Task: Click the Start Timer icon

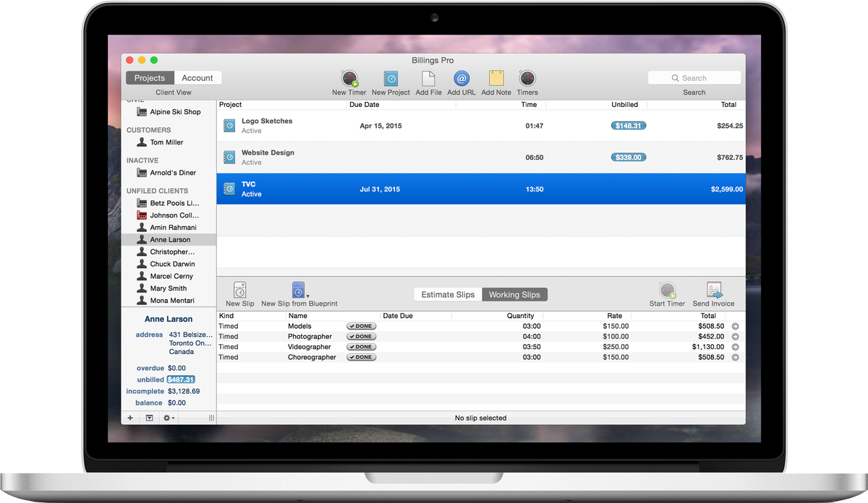Action: click(x=667, y=291)
